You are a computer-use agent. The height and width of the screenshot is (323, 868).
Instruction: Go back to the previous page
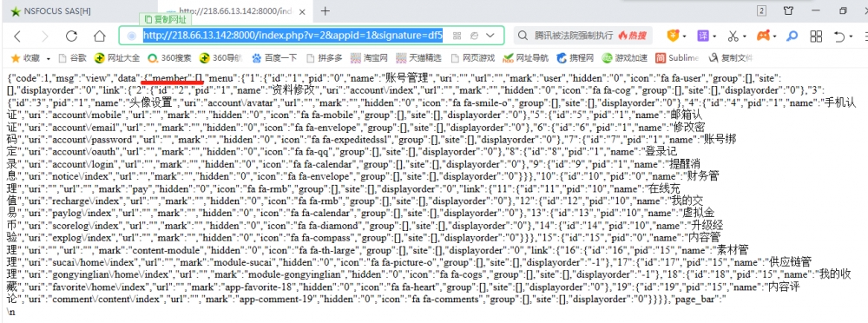(x=17, y=36)
